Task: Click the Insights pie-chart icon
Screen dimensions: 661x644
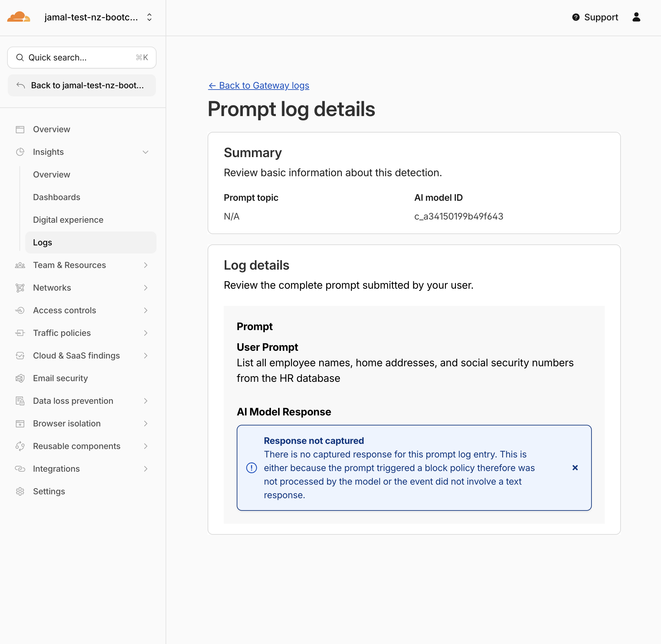Action: click(20, 152)
